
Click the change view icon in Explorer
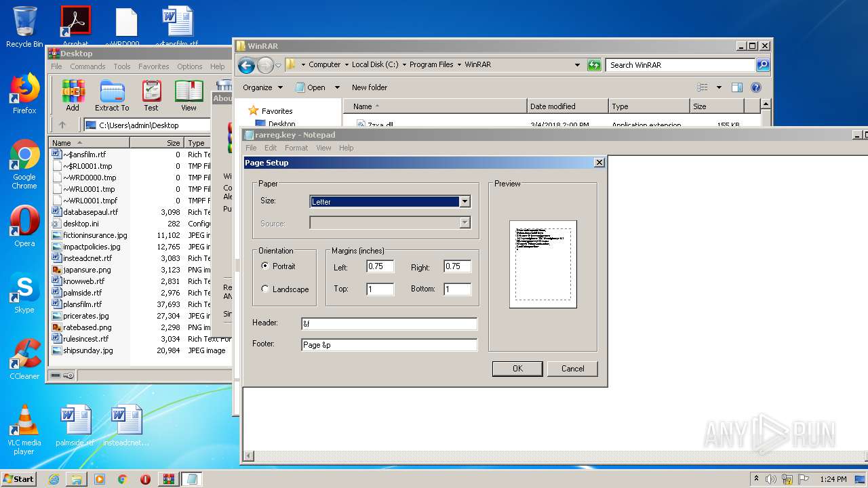point(703,87)
